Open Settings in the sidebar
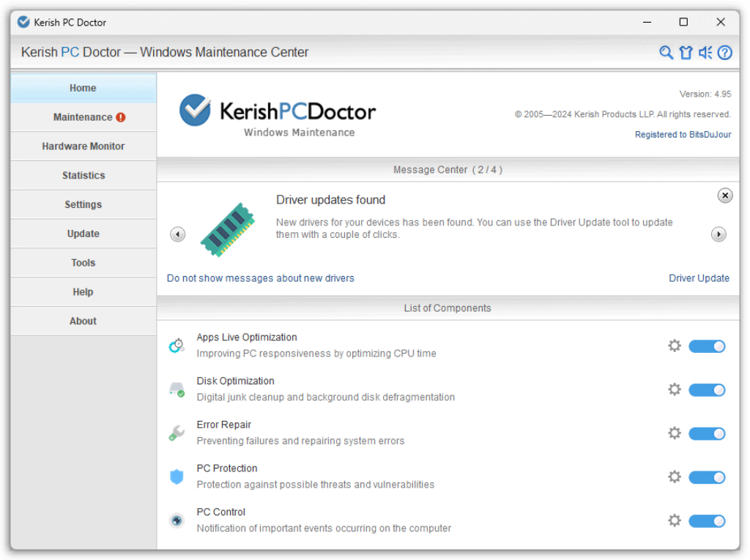This screenshot has height=560, width=750. 83,205
